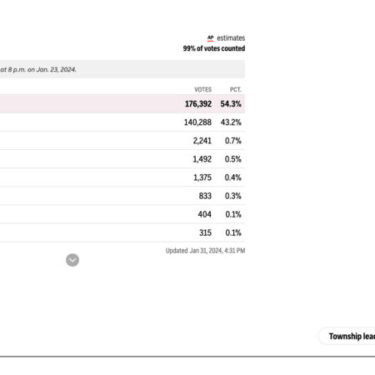Select the row with 1,492 votes
The image size is (375, 375).
pyautogui.click(x=122, y=159)
